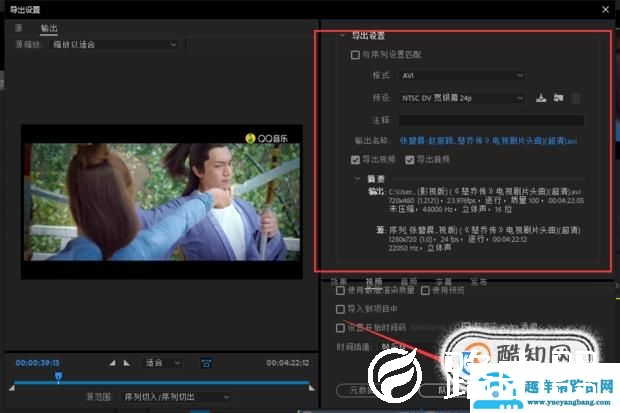The image size is (620, 413).
Task: Uncheck the 导出音频 checkbox
Action: (x=409, y=159)
